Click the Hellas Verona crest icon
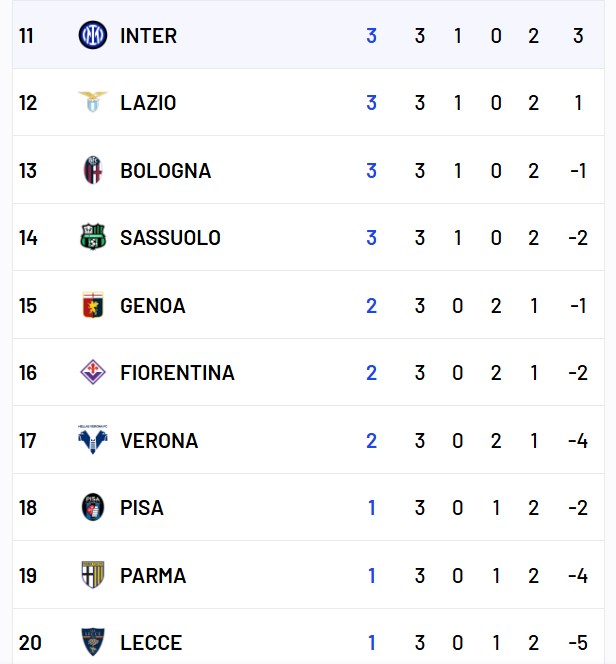This screenshot has height=664, width=616. pyautogui.click(x=93, y=440)
